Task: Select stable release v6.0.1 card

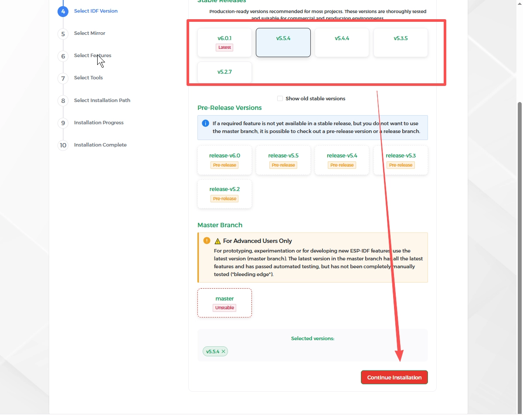Action: click(224, 42)
